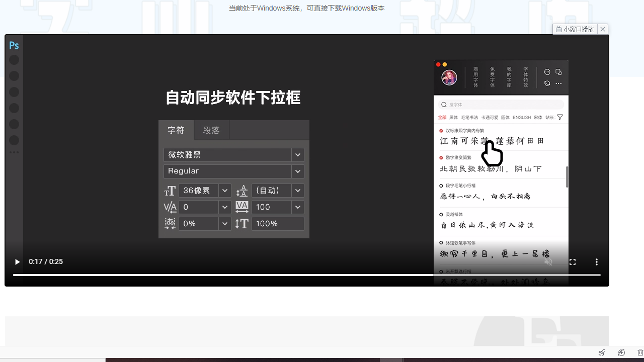
Task: Open the font filter funnel icon
Action: pyautogui.click(x=560, y=117)
